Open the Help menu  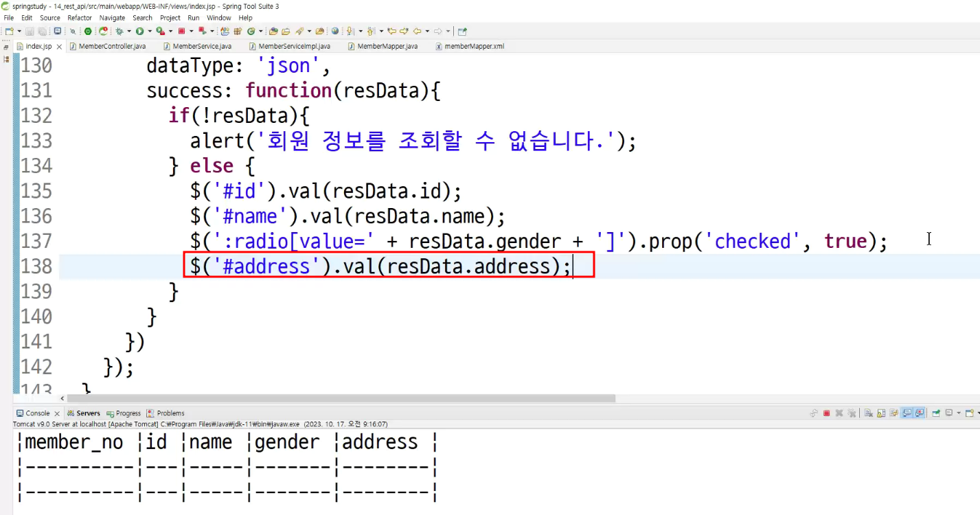246,18
